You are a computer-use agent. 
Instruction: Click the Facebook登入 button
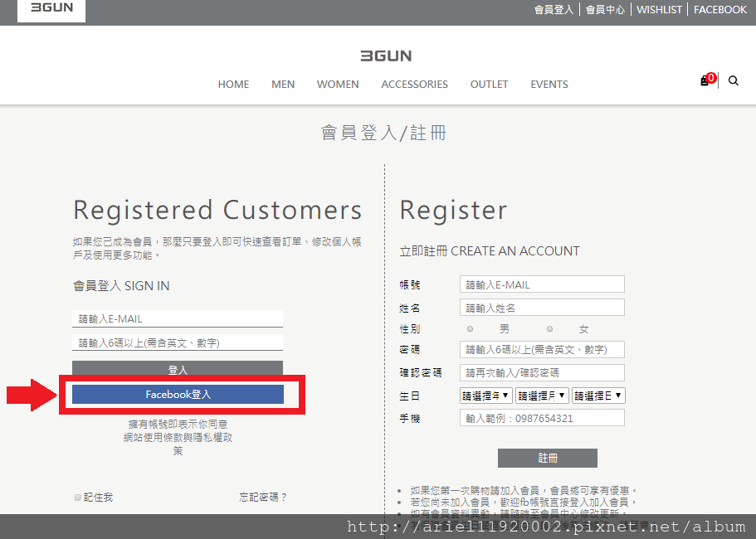pos(178,395)
